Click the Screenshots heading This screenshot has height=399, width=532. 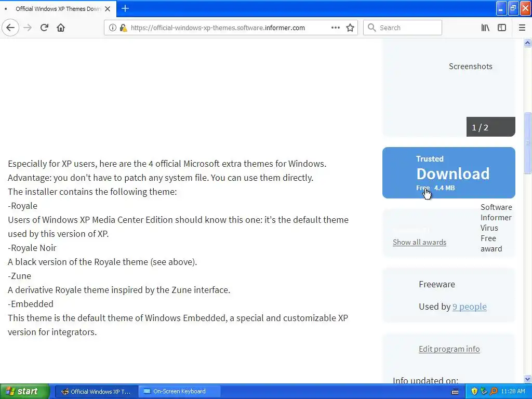(x=471, y=66)
